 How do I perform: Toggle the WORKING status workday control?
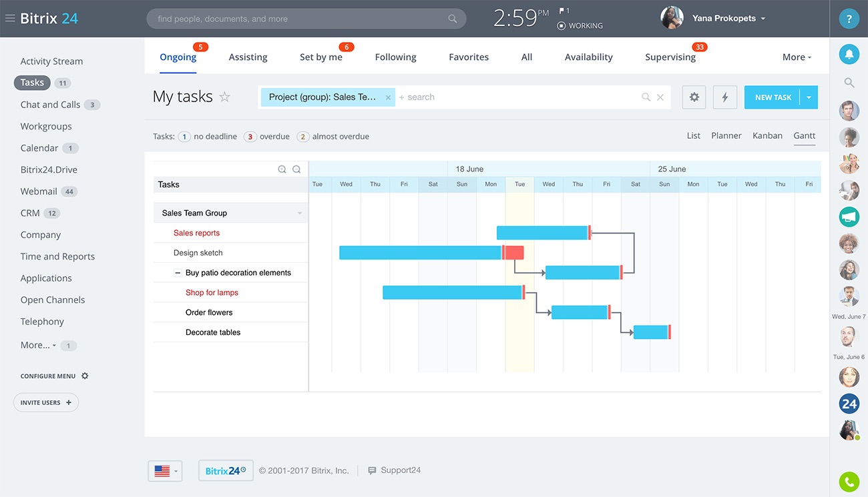(580, 26)
